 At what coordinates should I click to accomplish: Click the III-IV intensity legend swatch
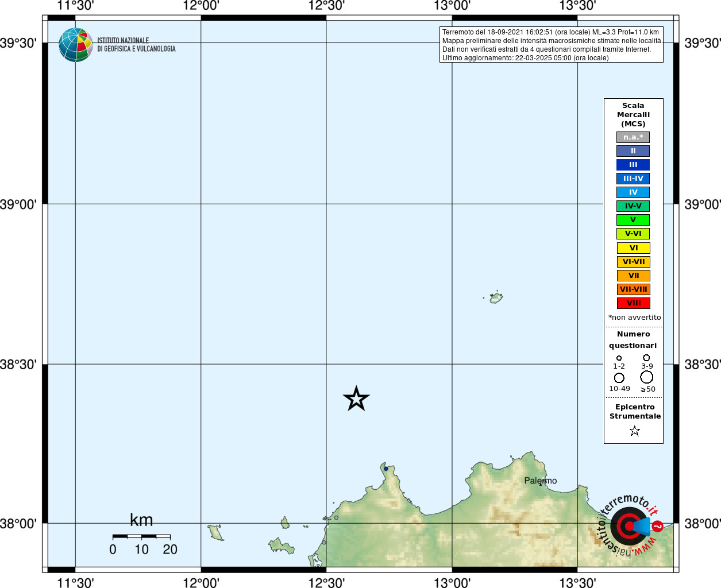pyautogui.click(x=633, y=179)
